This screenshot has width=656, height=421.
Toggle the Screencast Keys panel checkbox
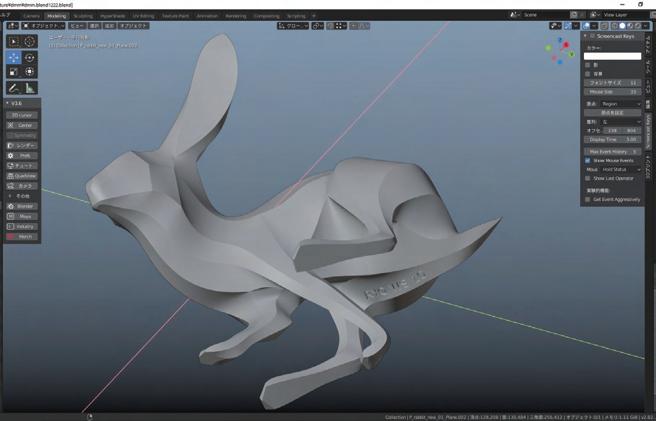click(592, 36)
